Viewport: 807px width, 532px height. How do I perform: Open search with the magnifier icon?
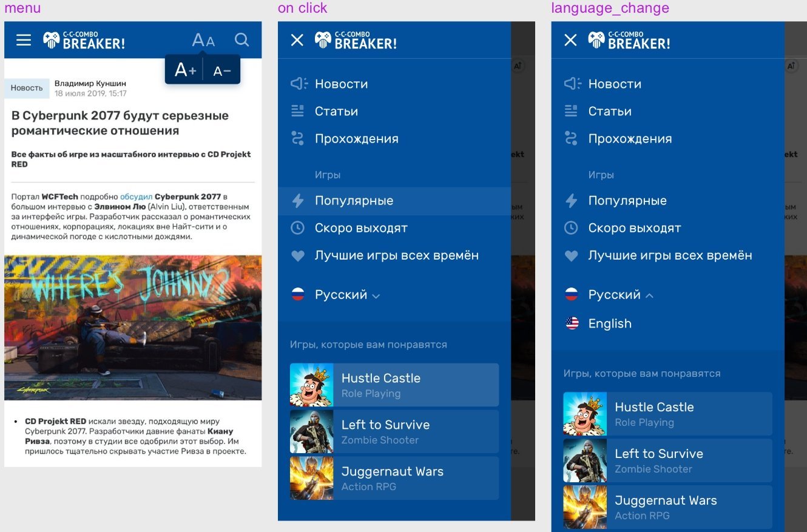click(241, 40)
